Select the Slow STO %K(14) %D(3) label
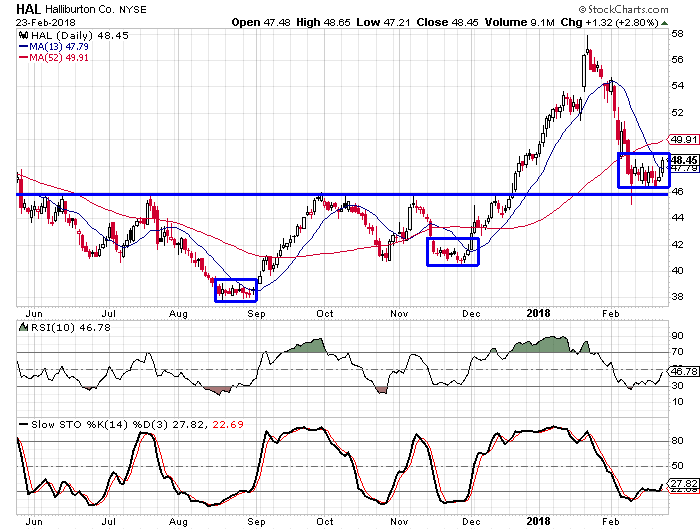Viewport: 700px width, 530px height. pos(99,425)
